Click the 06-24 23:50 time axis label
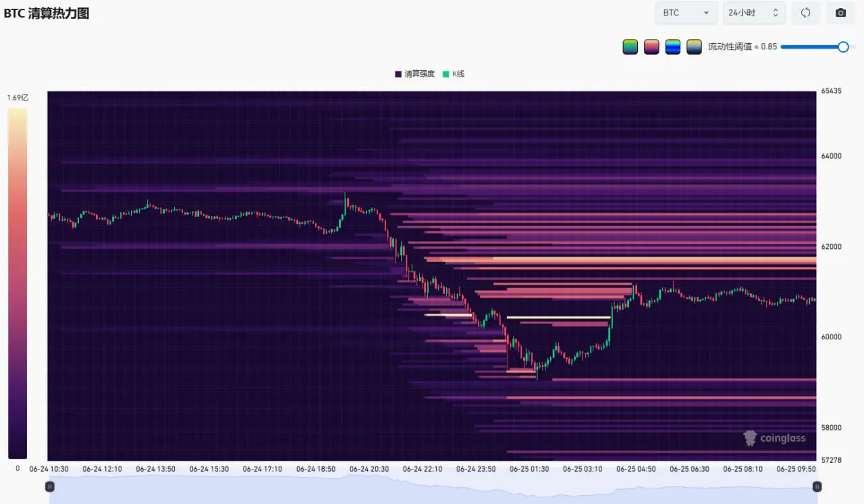This screenshot has width=864, height=504. click(476, 469)
